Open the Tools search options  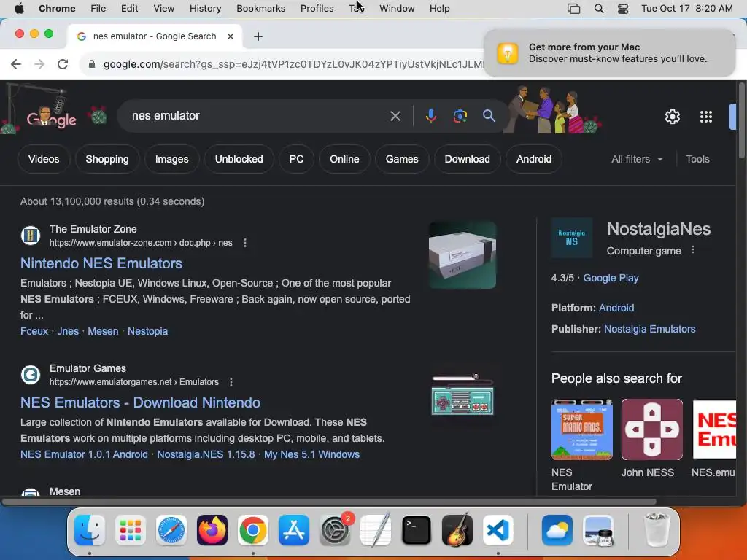pos(697,159)
